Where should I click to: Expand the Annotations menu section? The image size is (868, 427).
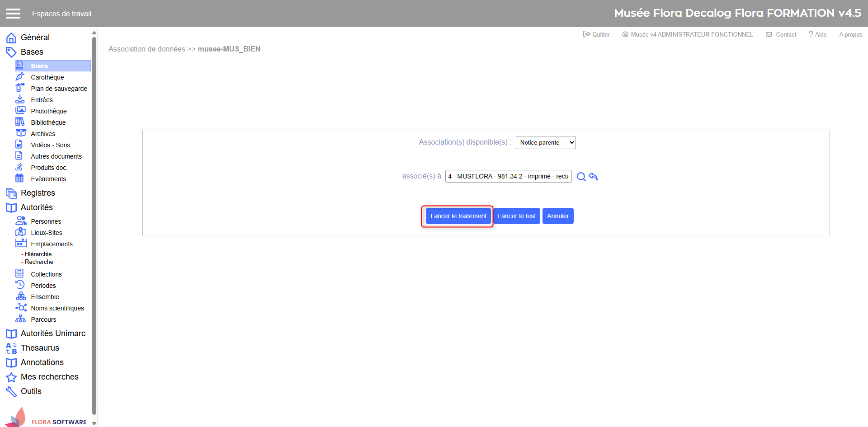click(42, 362)
